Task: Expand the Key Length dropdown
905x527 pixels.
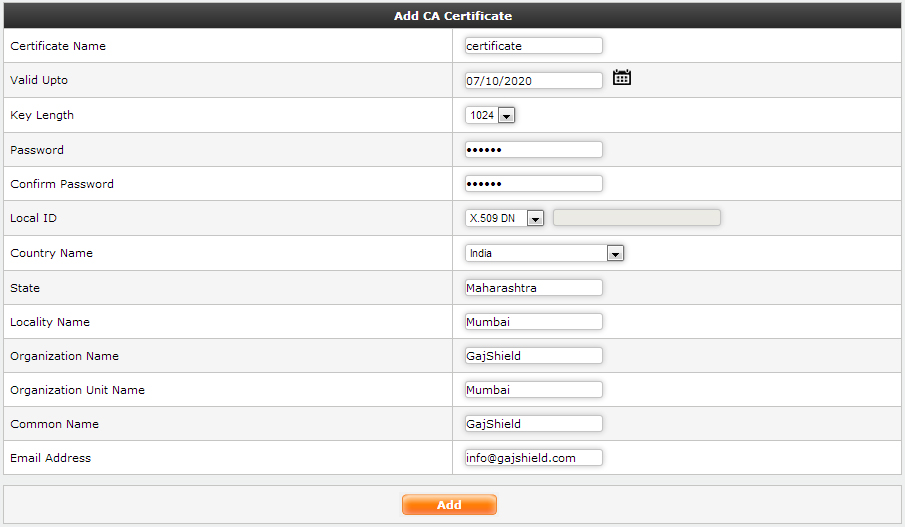Action: point(490,116)
